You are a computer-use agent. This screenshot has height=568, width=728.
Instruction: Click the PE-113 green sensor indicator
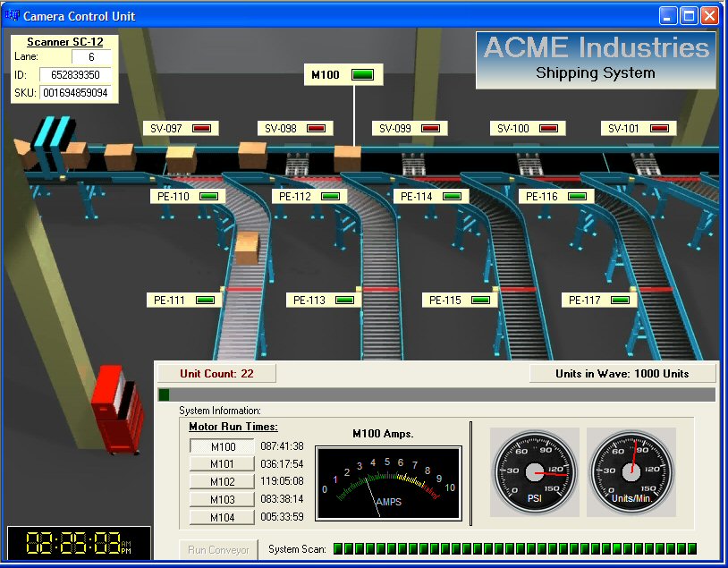[x=344, y=301]
